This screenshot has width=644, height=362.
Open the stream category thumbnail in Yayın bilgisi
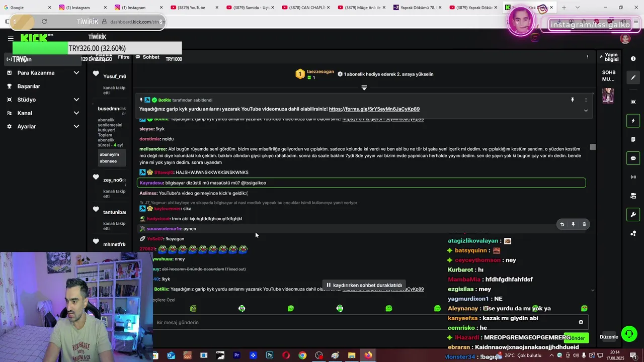click(x=608, y=96)
